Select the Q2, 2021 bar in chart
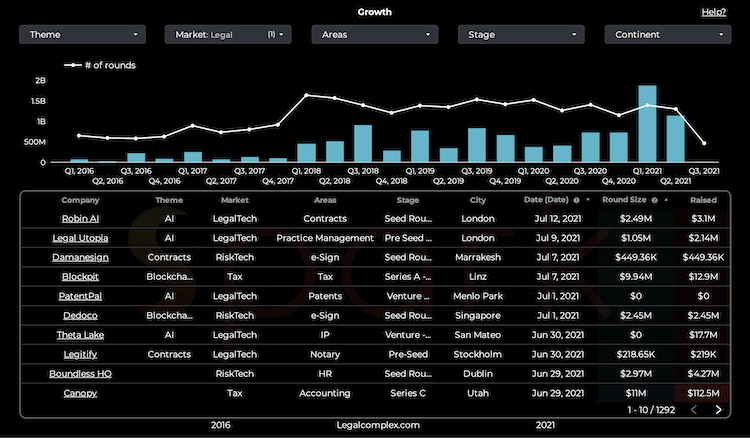This screenshot has width=750, height=438. point(675,139)
